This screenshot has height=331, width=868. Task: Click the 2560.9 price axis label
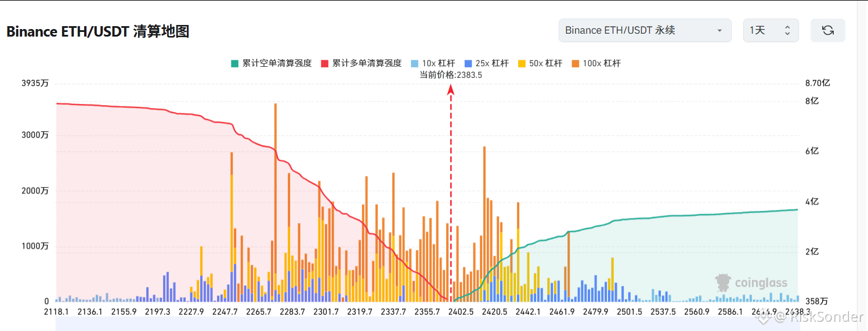[696, 312]
